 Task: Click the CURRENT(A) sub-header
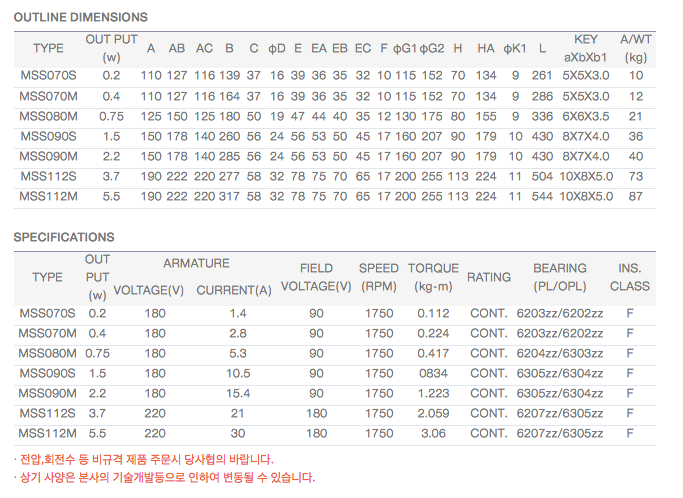(234, 290)
